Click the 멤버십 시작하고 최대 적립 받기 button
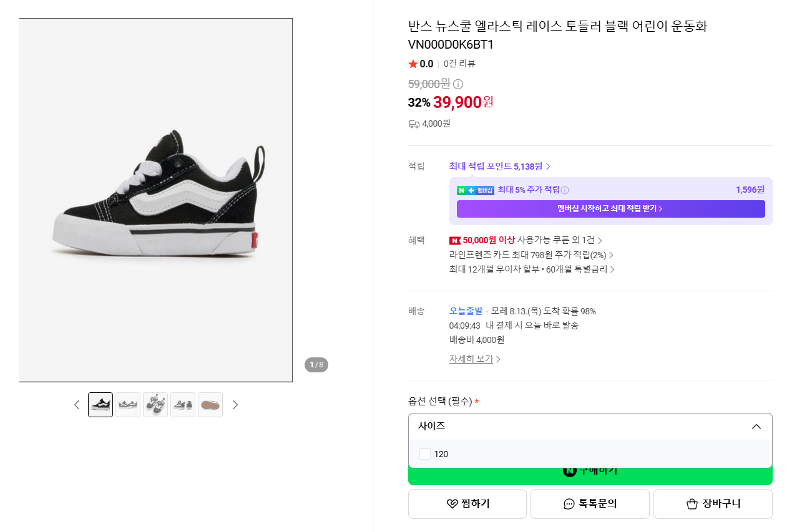The height and width of the screenshot is (532, 812). click(x=611, y=209)
